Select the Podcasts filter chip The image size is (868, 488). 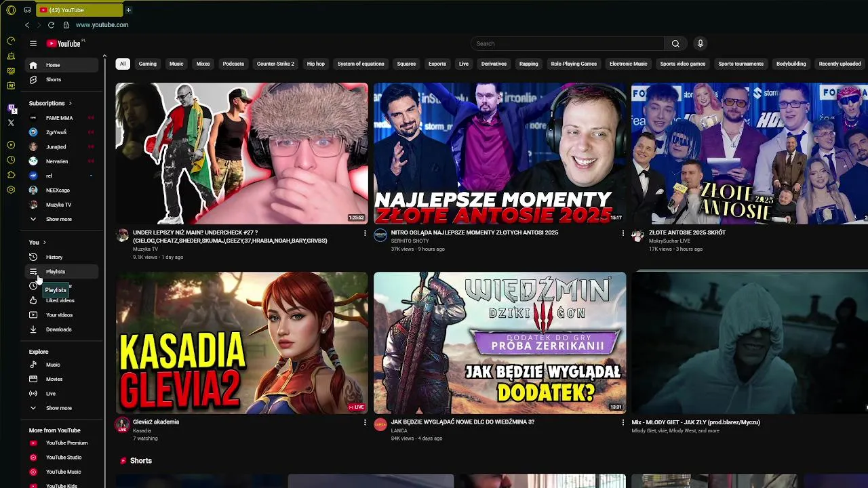click(x=233, y=64)
